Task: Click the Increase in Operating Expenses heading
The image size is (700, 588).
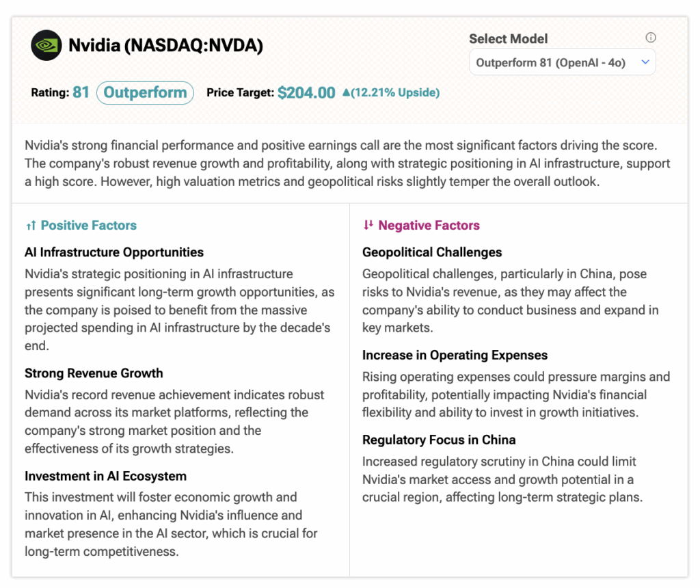Action: pos(455,355)
